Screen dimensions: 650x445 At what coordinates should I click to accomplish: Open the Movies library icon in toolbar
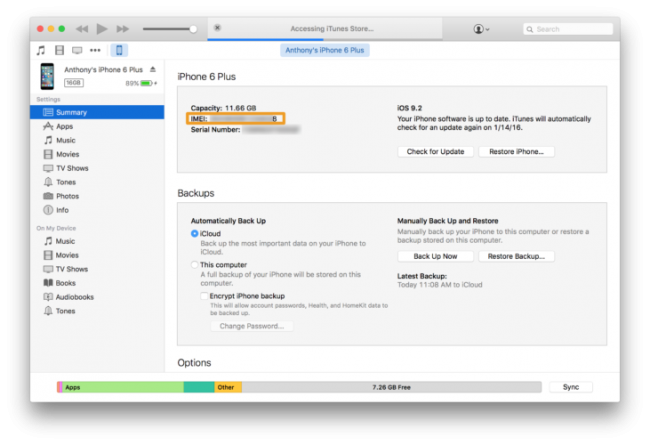(59, 49)
